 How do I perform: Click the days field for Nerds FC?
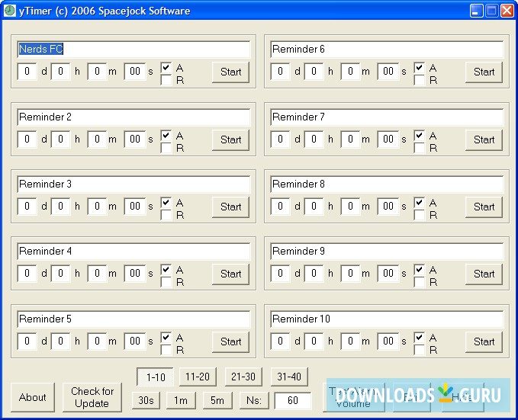27,72
